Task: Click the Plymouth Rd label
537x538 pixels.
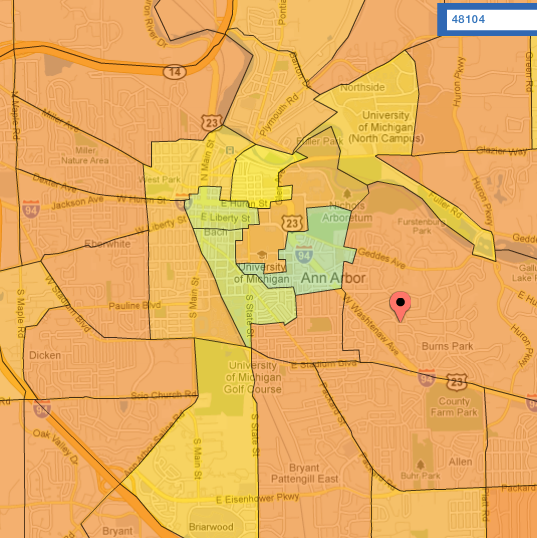Action: point(279,115)
